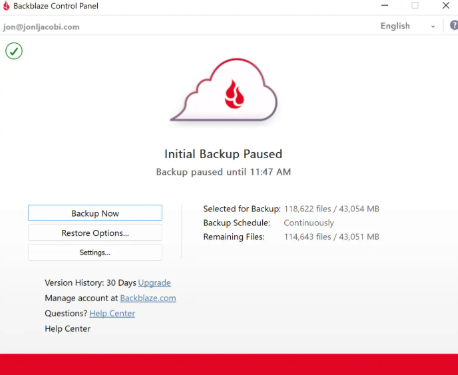This screenshot has height=375, width=458.
Task: Open the help question mark icon
Action: (454, 25)
